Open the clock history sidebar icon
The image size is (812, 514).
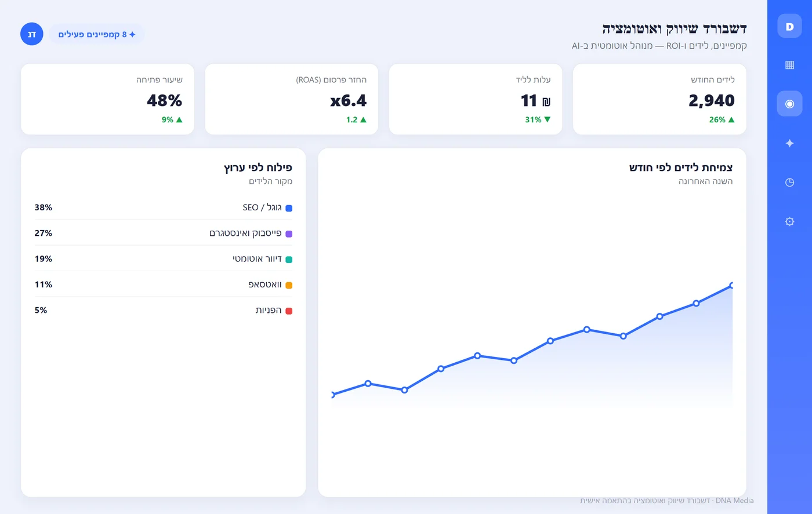click(x=789, y=182)
